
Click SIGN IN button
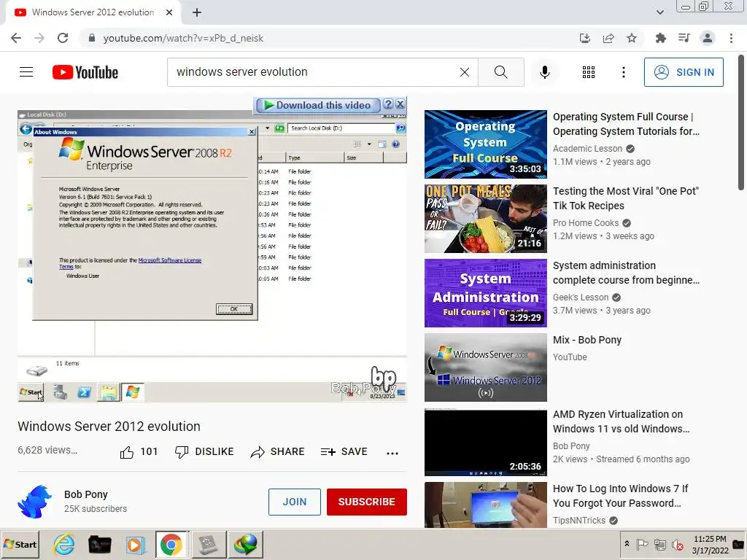(684, 72)
